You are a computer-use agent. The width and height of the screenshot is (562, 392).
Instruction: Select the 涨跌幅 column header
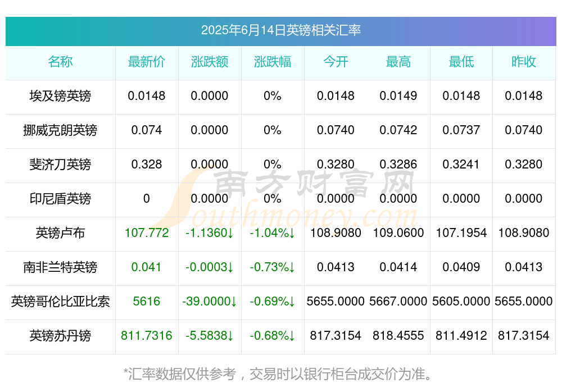coord(273,62)
